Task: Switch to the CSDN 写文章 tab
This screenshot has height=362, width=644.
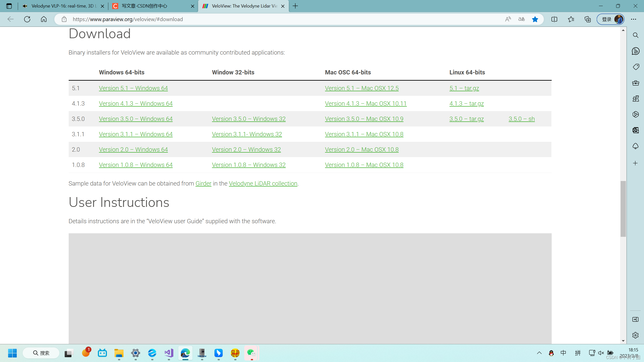Action: 151,6
